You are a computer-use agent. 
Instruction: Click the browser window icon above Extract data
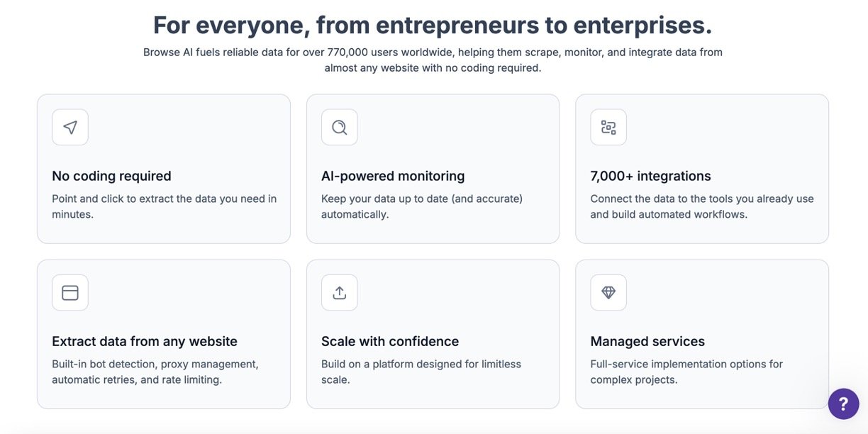point(70,293)
